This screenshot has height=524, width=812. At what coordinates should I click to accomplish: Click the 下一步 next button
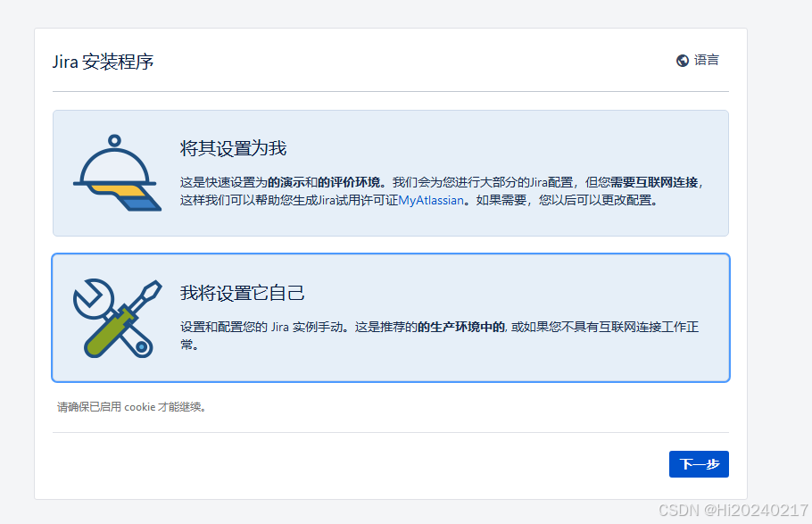(699, 464)
